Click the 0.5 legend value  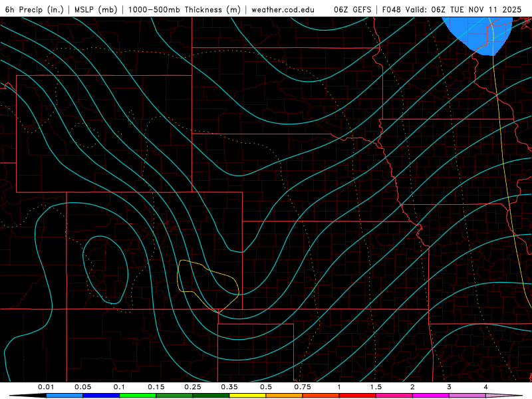266,387
